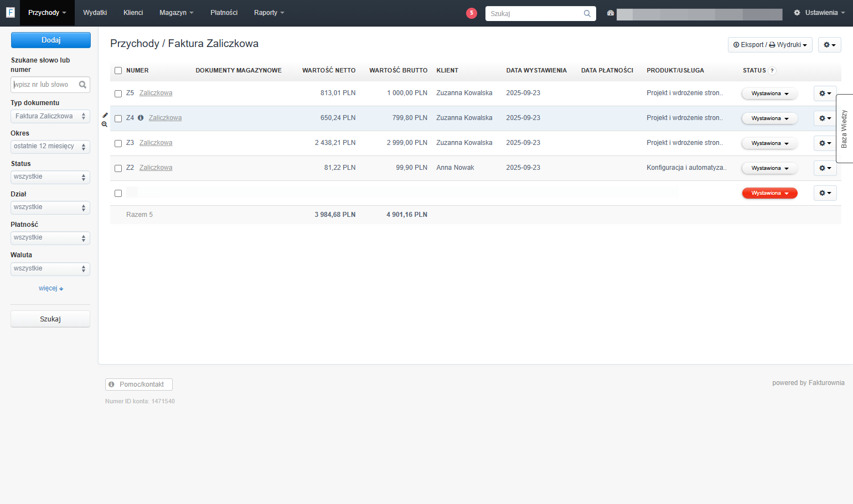The image size is (853, 504).
Task: Open the Waluta currency dropdown
Action: (50, 269)
